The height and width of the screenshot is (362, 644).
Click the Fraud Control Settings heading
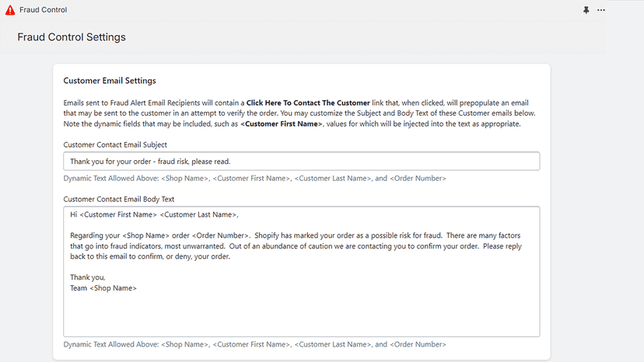tap(72, 37)
